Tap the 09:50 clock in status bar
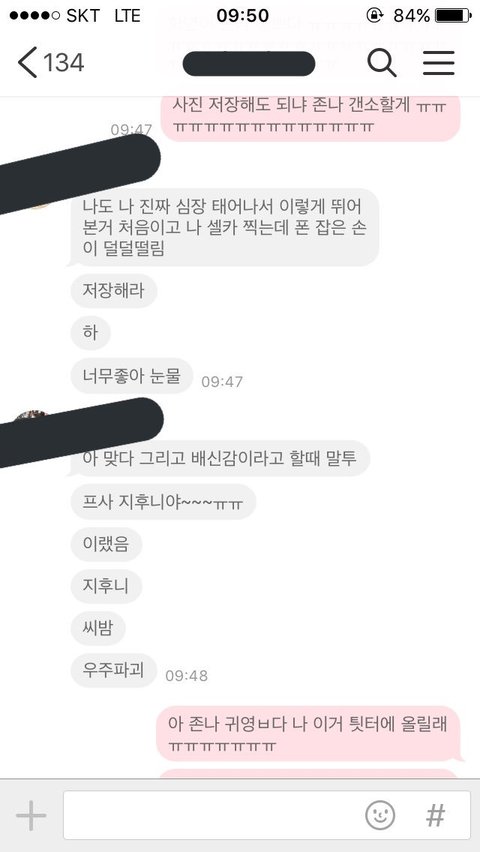Image resolution: width=480 pixels, height=852 pixels. (242, 16)
